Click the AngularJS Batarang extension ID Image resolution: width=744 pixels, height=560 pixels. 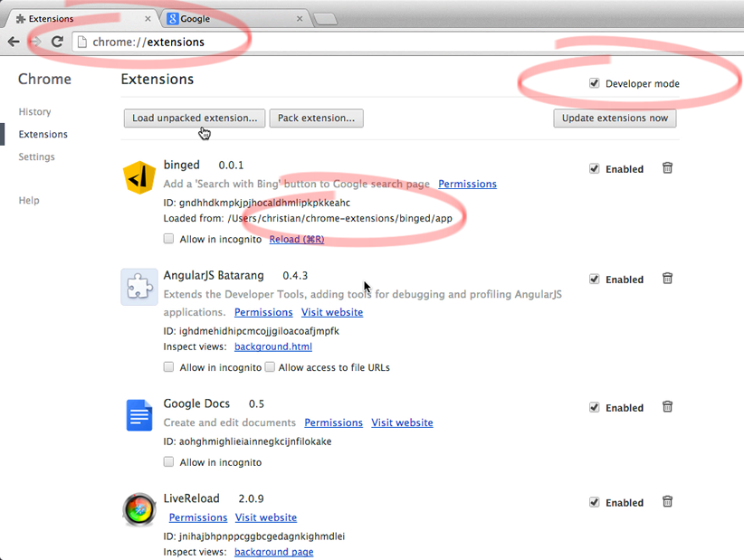pyautogui.click(x=252, y=331)
